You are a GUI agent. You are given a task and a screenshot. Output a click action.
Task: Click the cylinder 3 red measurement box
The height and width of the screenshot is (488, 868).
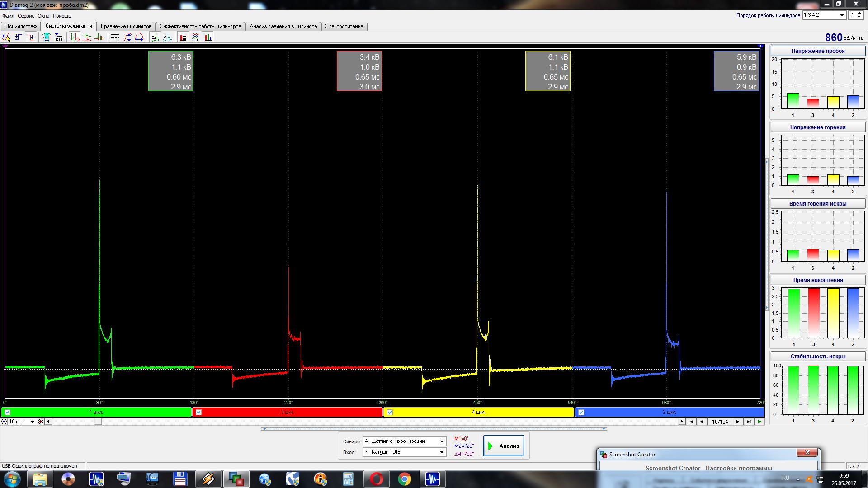click(359, 71)
